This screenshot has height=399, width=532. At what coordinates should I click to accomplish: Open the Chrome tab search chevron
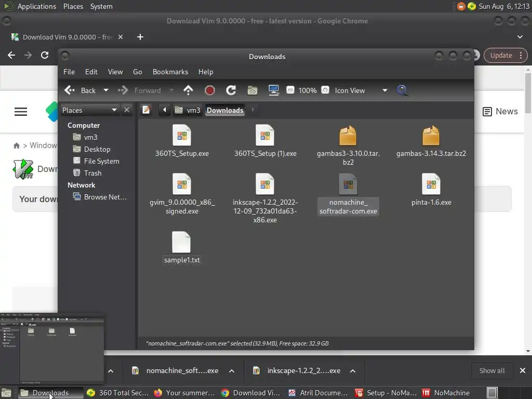pos(520,37)
